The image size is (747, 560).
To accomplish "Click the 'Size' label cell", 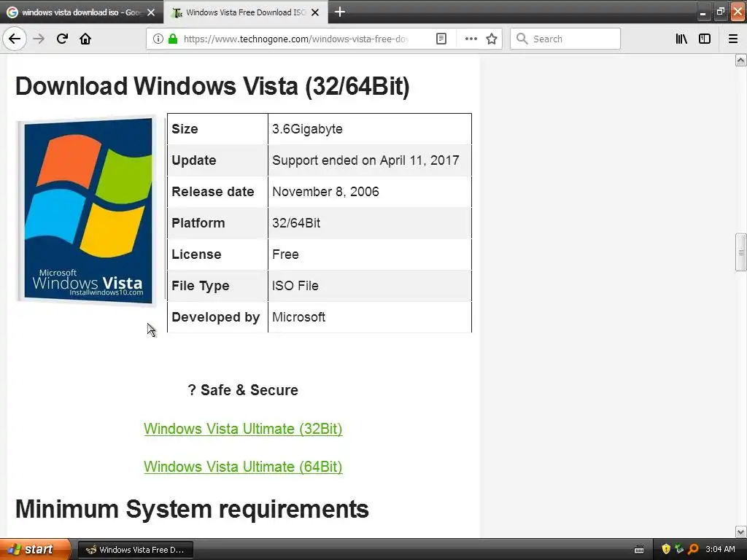I will pos(217,129).
